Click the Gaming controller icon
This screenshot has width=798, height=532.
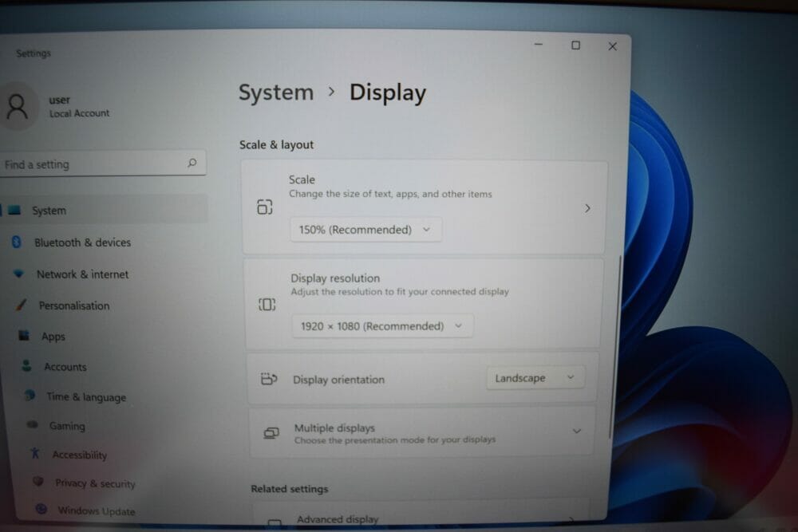pos(33,424)
